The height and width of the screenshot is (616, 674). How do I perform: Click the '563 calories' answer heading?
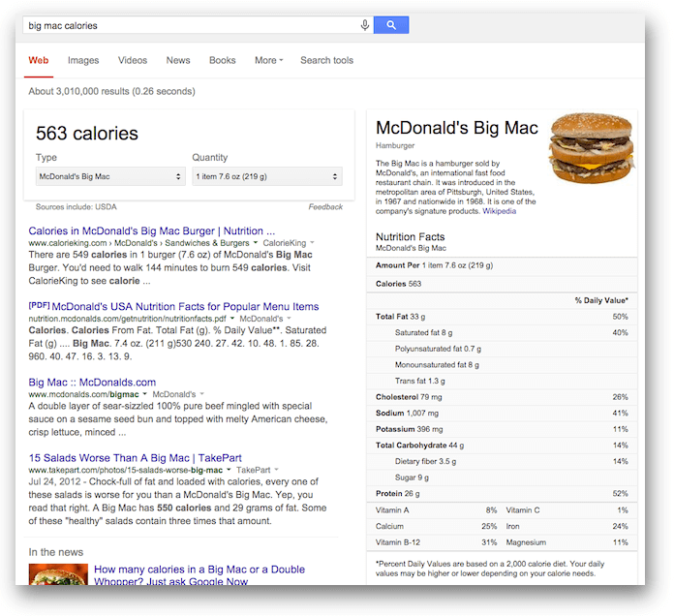point(87,134)
